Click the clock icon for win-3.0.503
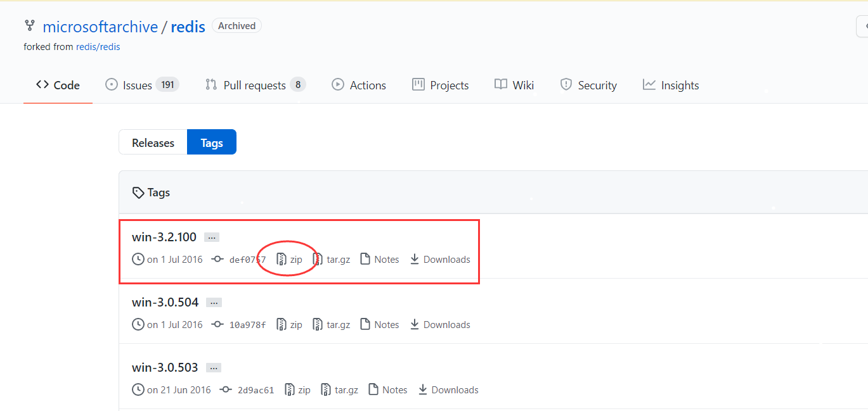The height and width of the screenshot is (411, 868). point(138,389)
